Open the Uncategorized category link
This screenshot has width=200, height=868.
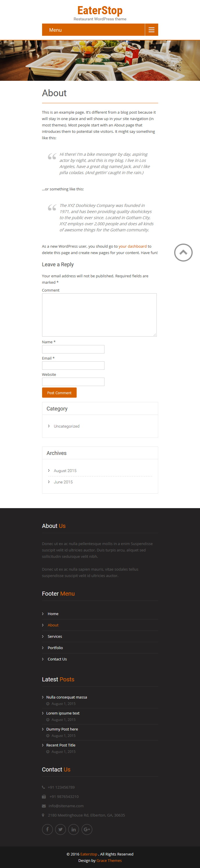tap(67, 426)
